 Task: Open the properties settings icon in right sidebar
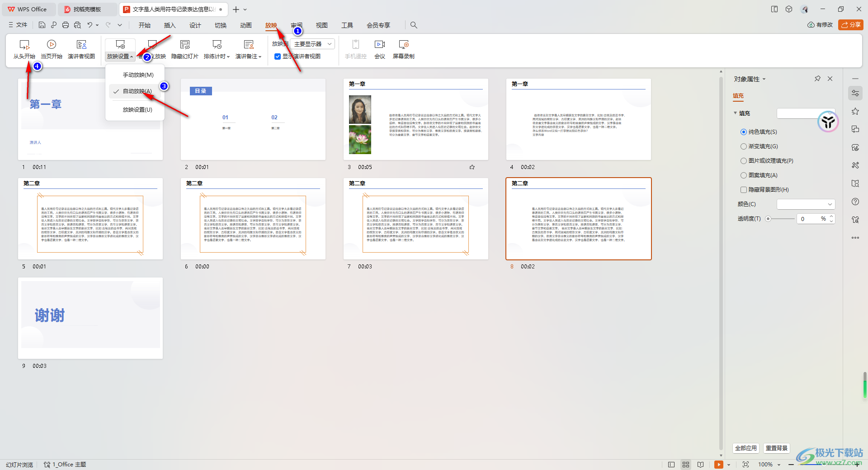click(x=855, y=93)
